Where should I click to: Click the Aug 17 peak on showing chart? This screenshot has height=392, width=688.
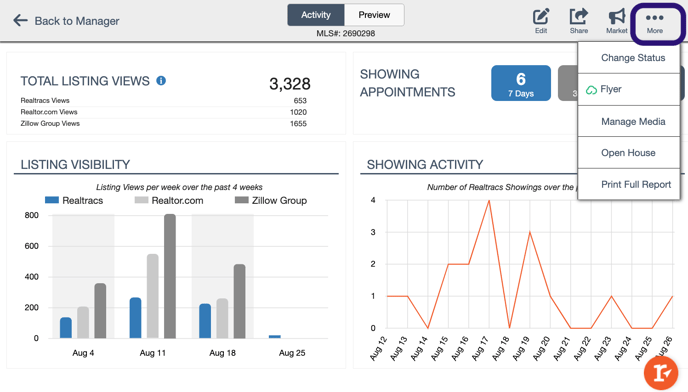(489, 201)
